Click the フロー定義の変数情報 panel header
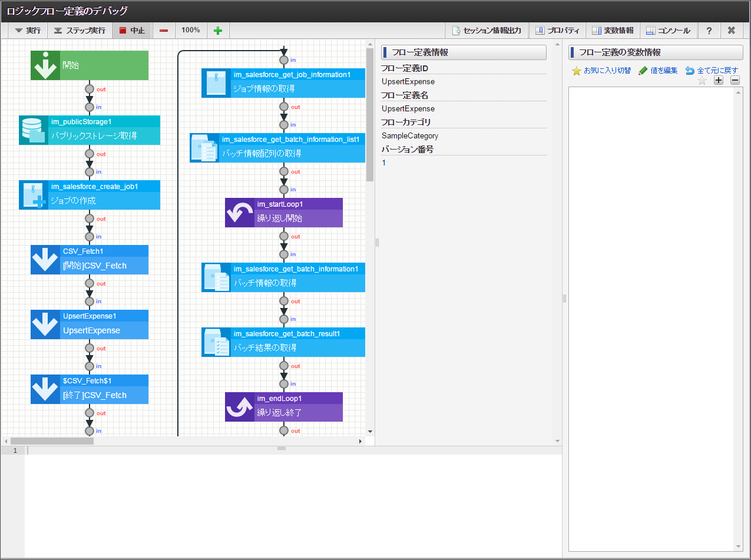This screenshot has height=560, width=751. click(656, 52)
